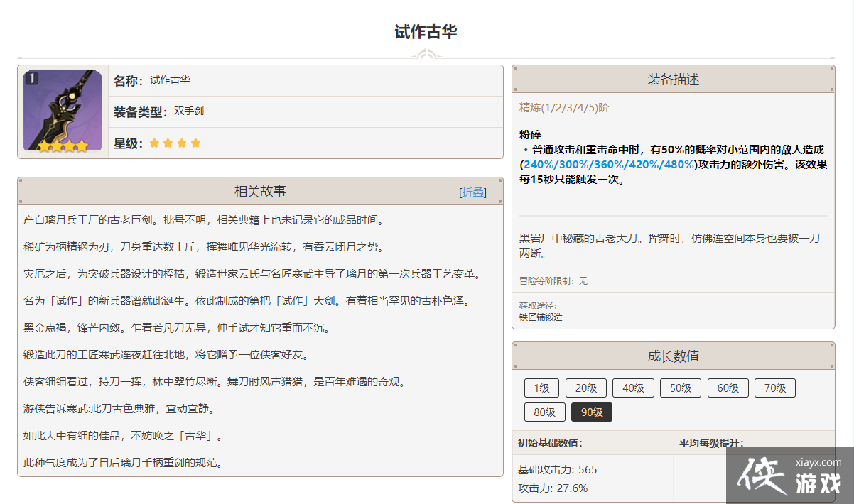Image resolution: width=854 pixels, height=504 pixels.
Task: Collapse the 相关故事 section via 折叠
Action: point(473,192)
